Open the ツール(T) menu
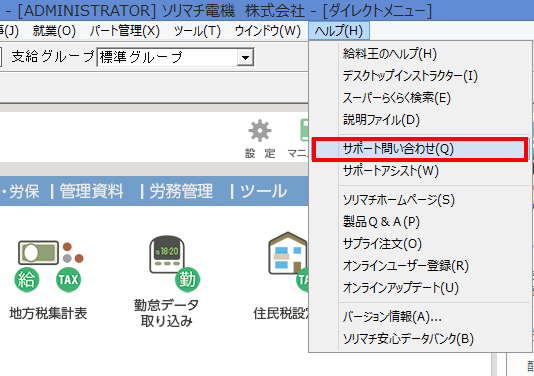Viewport: 534px width, 376px height. tap(197, 31)
